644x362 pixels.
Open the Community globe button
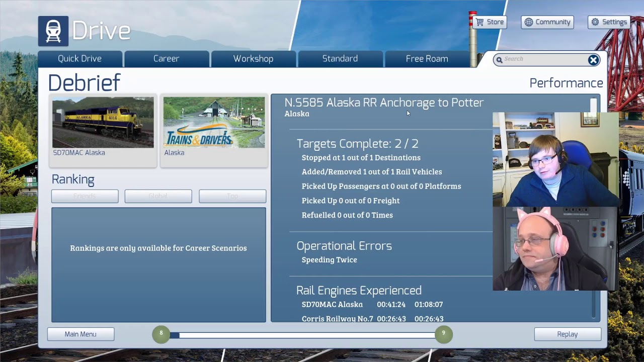pos(547,22)
